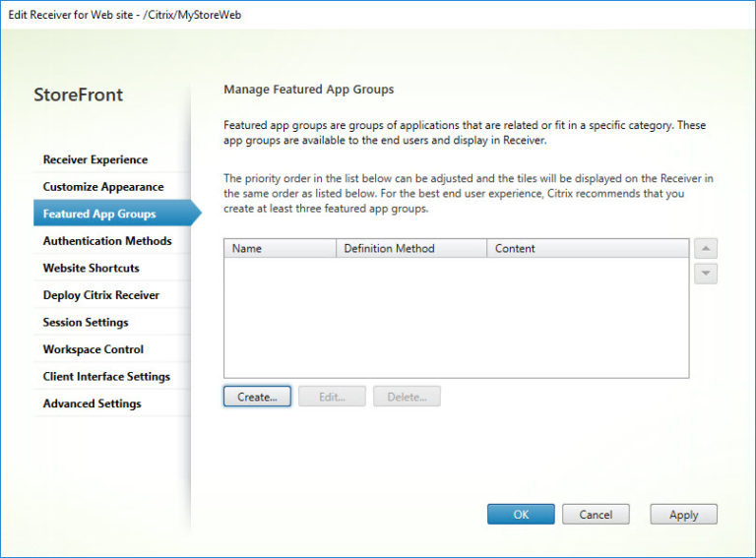Apply the current settings
The image size is (756, 558).
coord(683,514)
